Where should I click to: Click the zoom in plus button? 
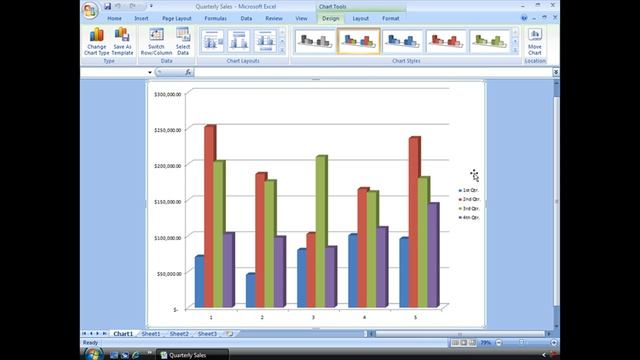[x=553, y=343]
